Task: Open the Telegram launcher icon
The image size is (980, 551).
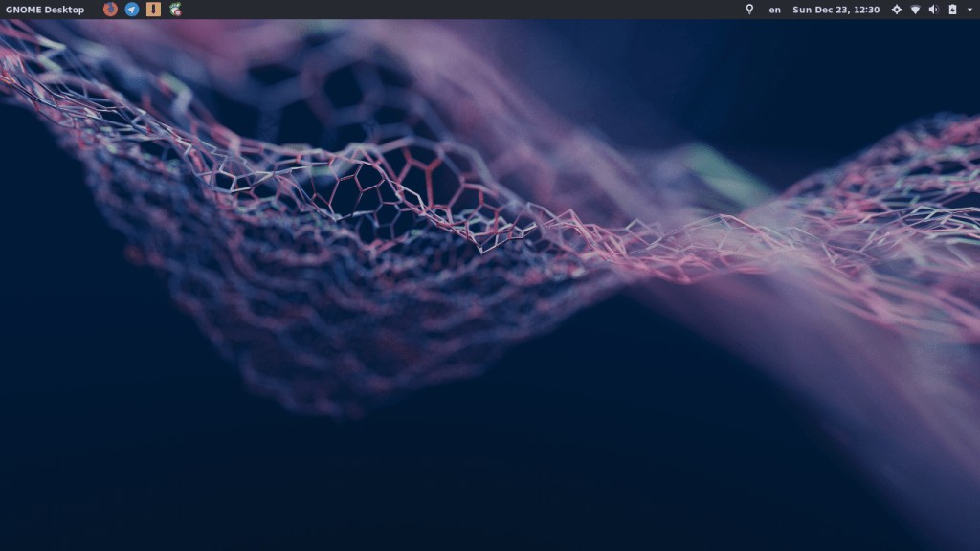Action: pyautogui.click(x=132, y=10)
